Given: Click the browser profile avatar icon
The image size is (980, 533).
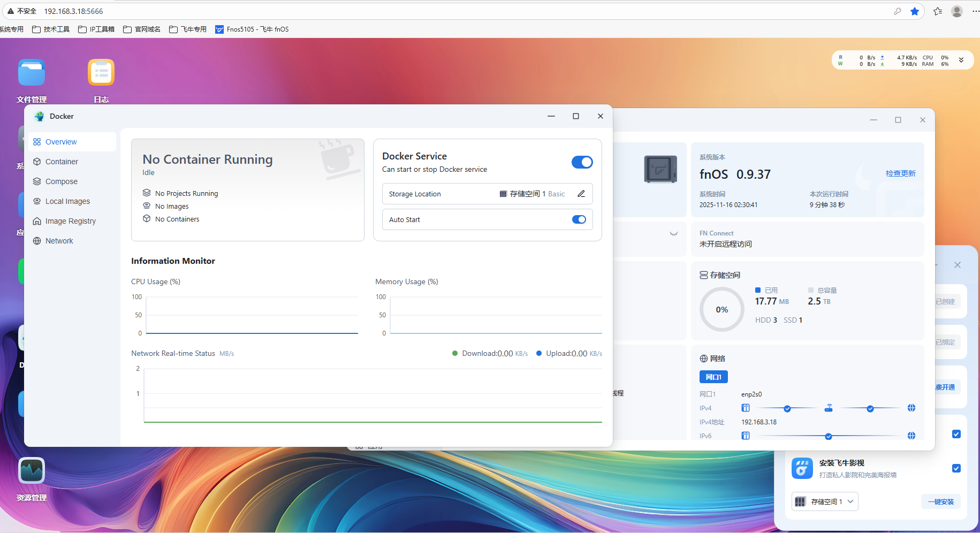Looking at the screenshot, I should [x=957, y=11].
